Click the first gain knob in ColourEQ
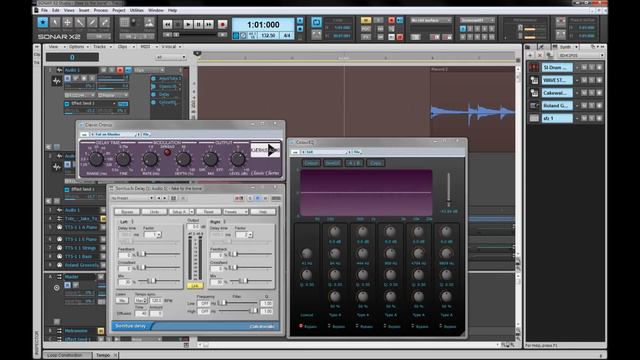 click(335, 232)
